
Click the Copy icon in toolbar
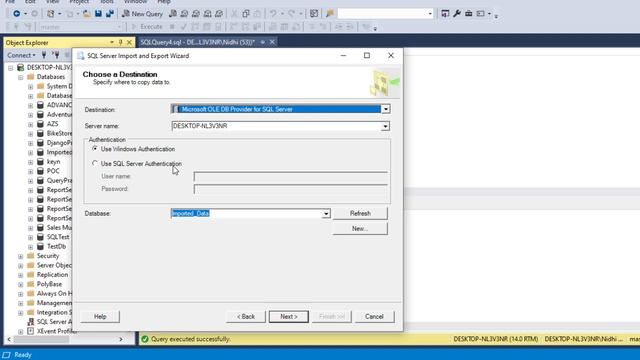(246, 14)
